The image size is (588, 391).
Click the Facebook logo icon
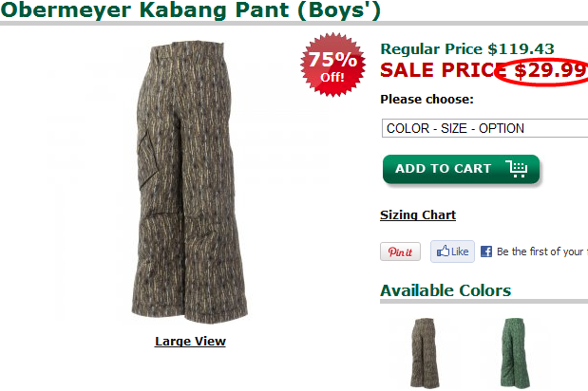click(486, 251)
